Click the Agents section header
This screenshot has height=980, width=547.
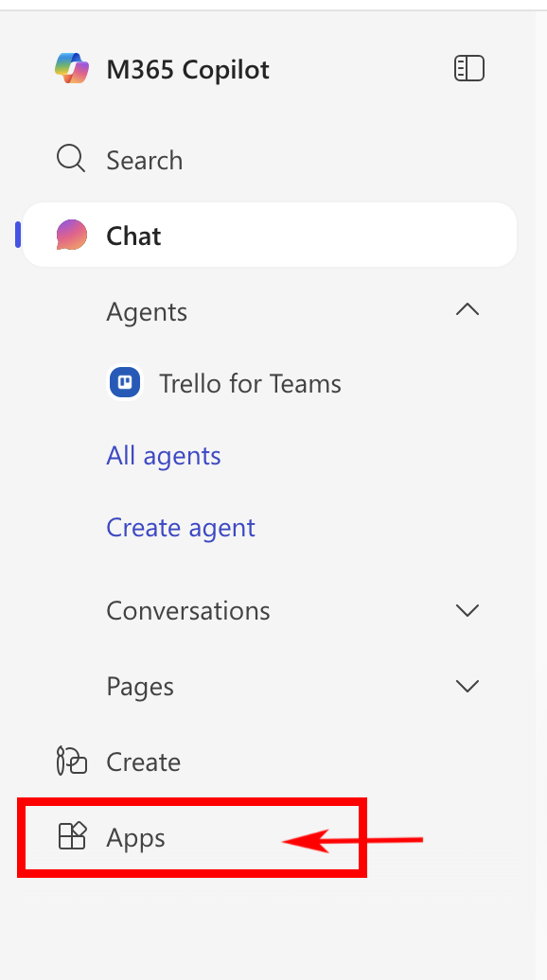[x=147, y=311]
